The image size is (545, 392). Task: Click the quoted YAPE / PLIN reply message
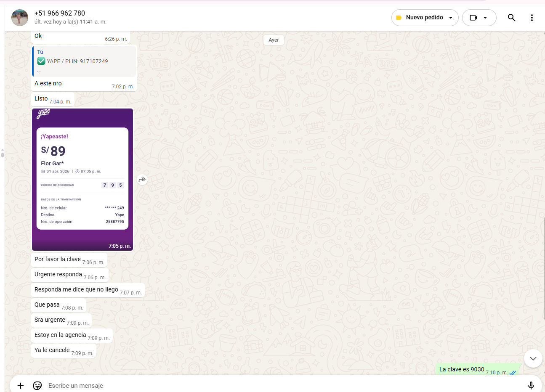(x=85, y=61)
